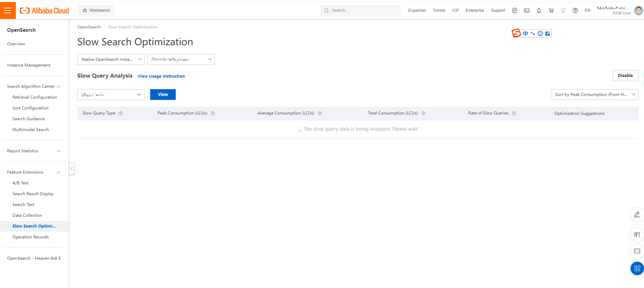Click Optimization Suggestions column header
644x288 pixels.
click(x=579, y=114)
